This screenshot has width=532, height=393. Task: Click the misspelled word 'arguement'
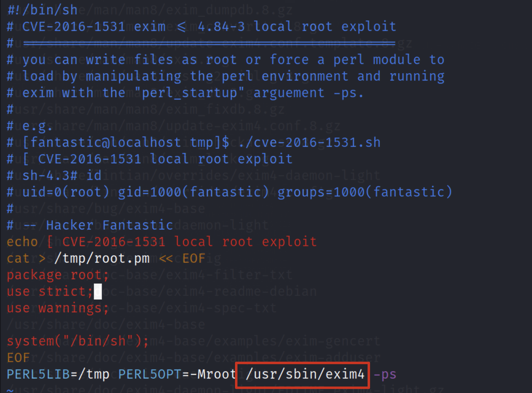coord(289,93)
